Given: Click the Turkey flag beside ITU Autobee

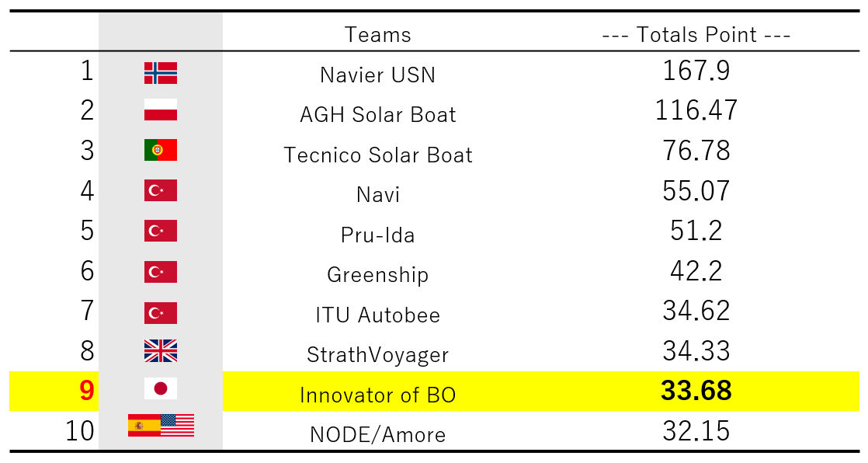Looking at the screenshot, I should click(161, 313).
